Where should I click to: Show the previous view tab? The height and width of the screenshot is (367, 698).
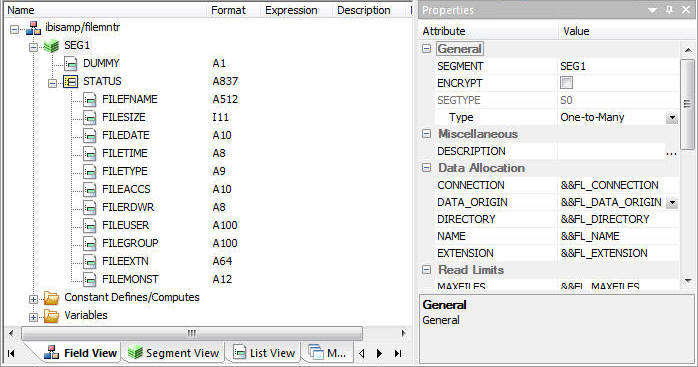click(x=362, y=353)
